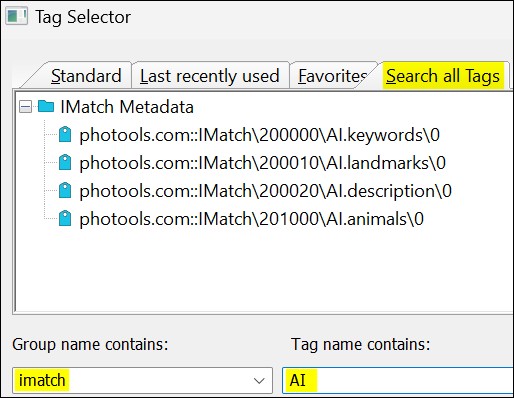The width and height of the screenshot is (514, 398).
Task: Select the Search all Tags tab
Action: pos(443,76)
